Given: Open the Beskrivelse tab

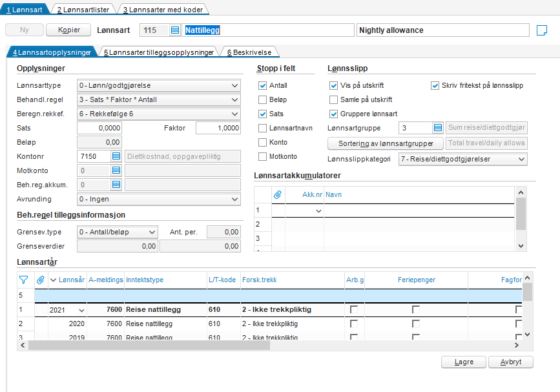Looking at the screenshot, I should (x=251, y=52).
